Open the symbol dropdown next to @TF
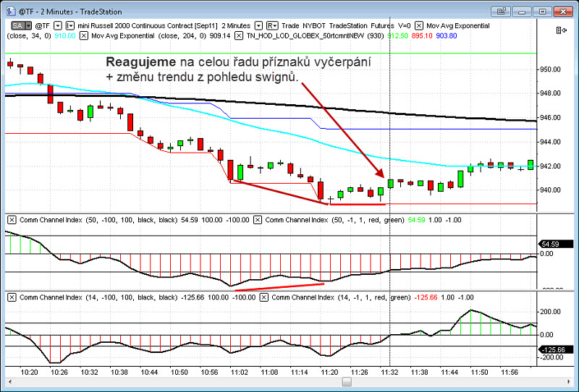Screen dimensions: 579x392 coord(58,26)
